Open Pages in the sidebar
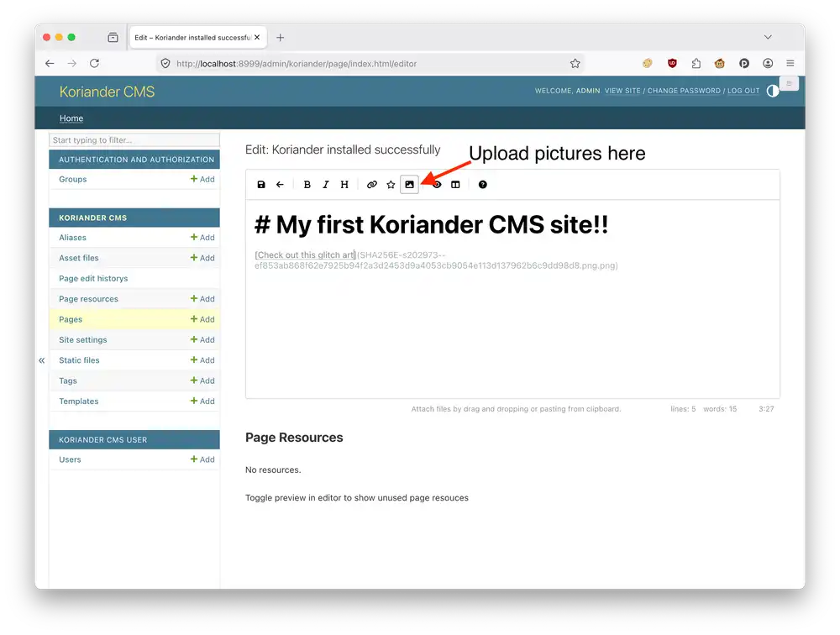840x635 pixels. [x=71, y=319]
